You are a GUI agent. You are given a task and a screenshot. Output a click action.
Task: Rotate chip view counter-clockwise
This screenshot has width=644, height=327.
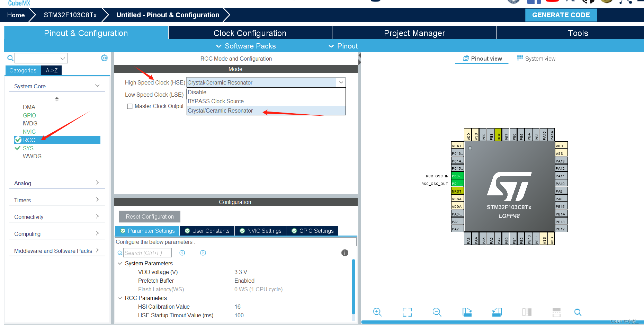pos(497,312)
